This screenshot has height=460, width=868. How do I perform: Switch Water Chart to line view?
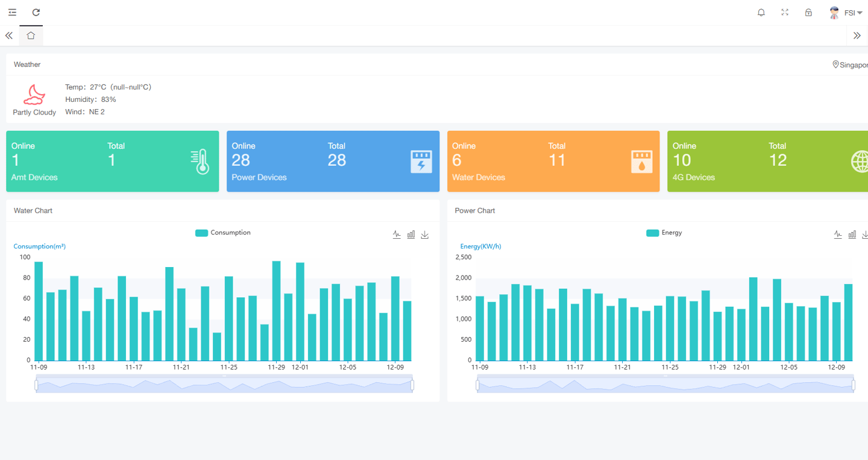pyautogui.click(x=397, y=235)
